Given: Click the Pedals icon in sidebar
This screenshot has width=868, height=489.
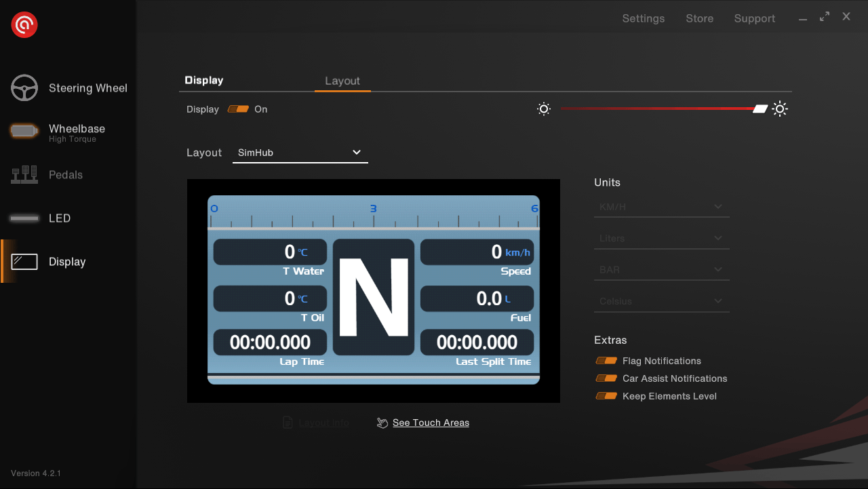Looking at the screenshot, I should [24, 175].
